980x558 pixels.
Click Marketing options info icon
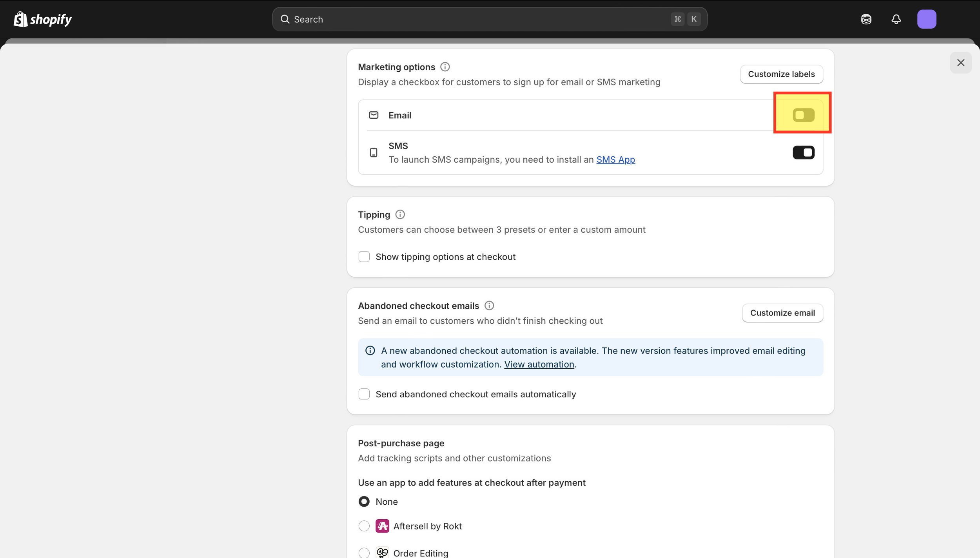click(x=445, y=67)
